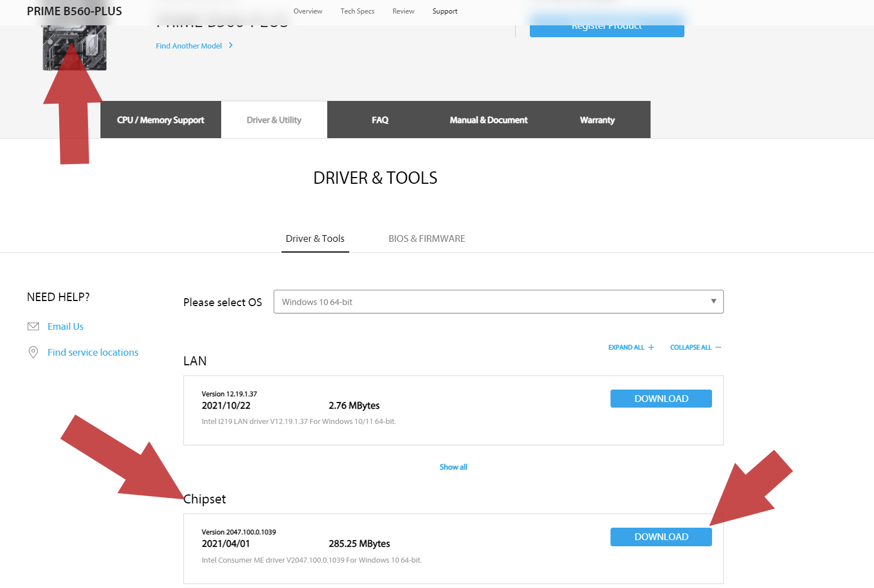Click the envelope icon beside Email Us
The width and height of the screenshot is (874, 588).
click(x=33, y=326)
